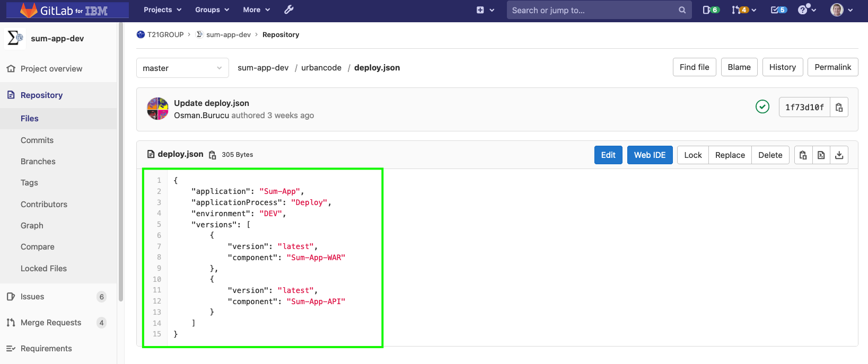
Task: Click the blue Edit button
Action: (x=608, y=155)
